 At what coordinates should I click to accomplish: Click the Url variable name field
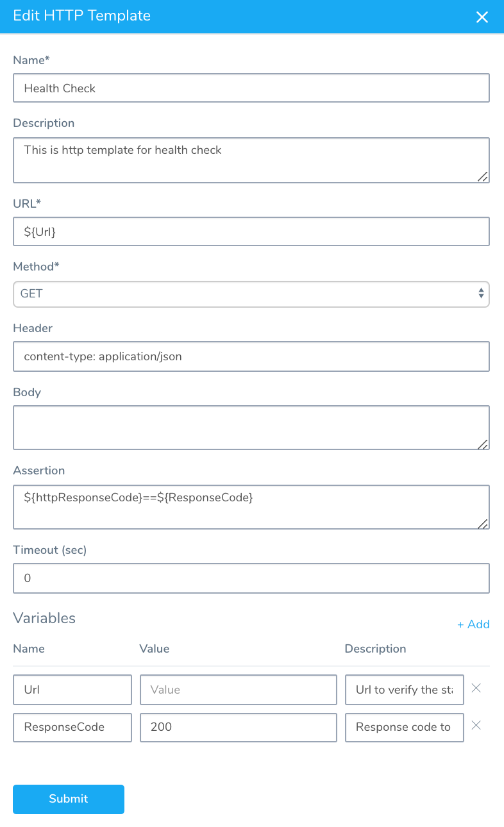click(x=72, y=690)
